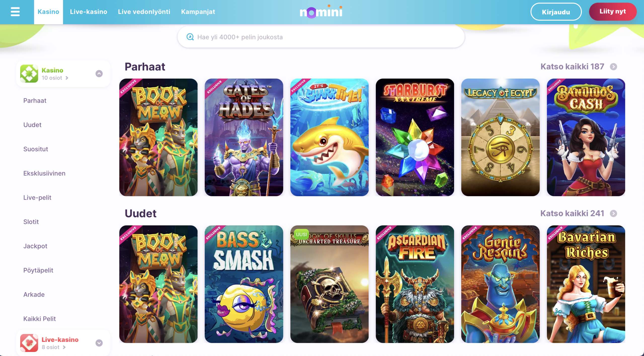Image resolution: width=644 pixels, height=356 pixels.
Task: Click the Parhaat section heading
Action: click(145, 67)
